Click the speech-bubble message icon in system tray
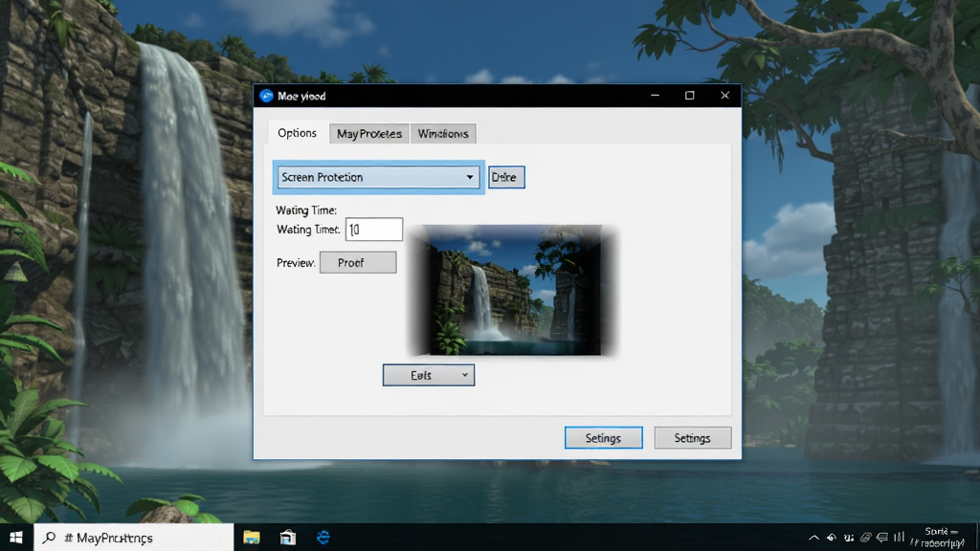 point(881,538)
